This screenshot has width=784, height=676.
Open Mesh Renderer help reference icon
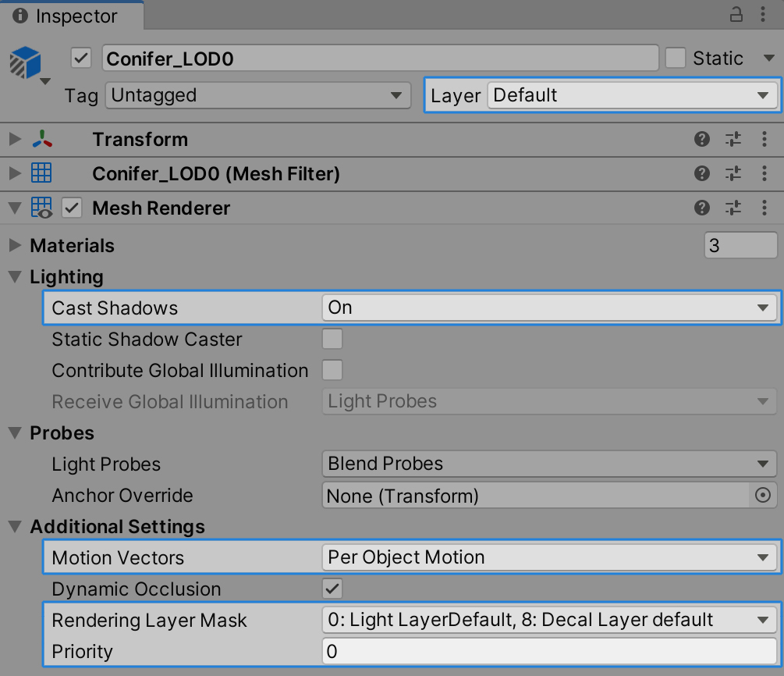click(x=702, y=208)
